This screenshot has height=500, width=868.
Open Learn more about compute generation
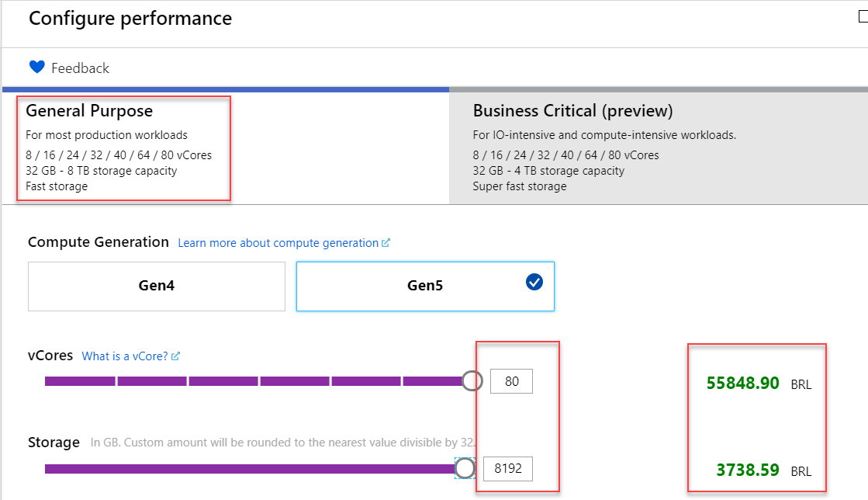click(x=278, y=243)
